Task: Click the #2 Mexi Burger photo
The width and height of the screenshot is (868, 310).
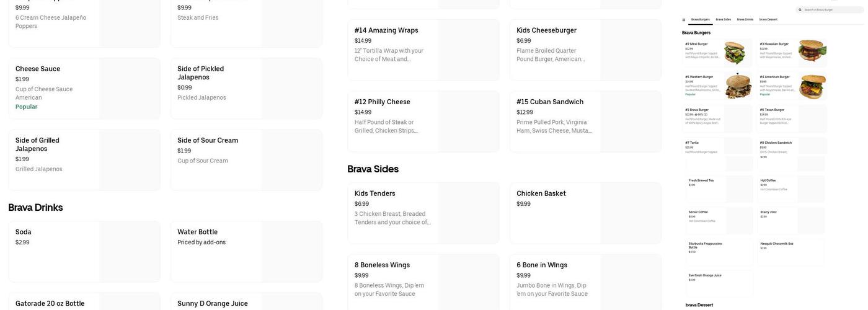Action: pos(735,52)
